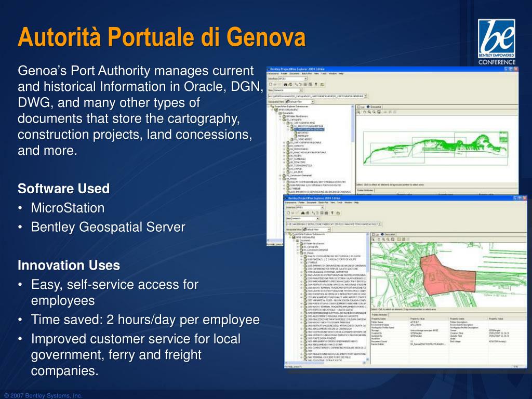Click the binoculars search icon in the back window
532x399 pixels.
tap(285, 85)
